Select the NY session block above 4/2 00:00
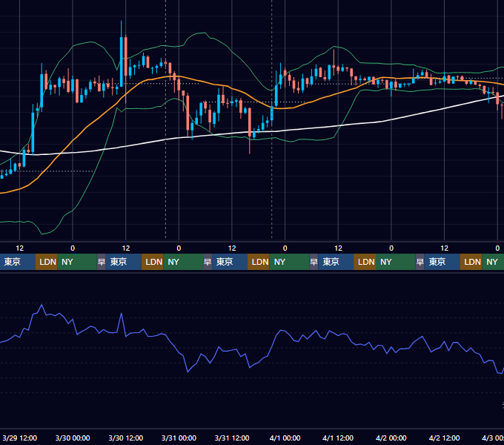Screen dimensions: 504x445 tap(396, 262)
